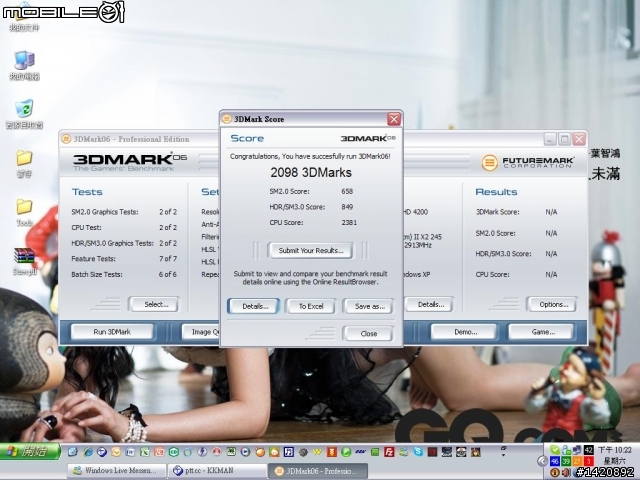This screenshot has width=640, height=480.
Task: Click Run 3DMark button
Action: tap(112, 332)
